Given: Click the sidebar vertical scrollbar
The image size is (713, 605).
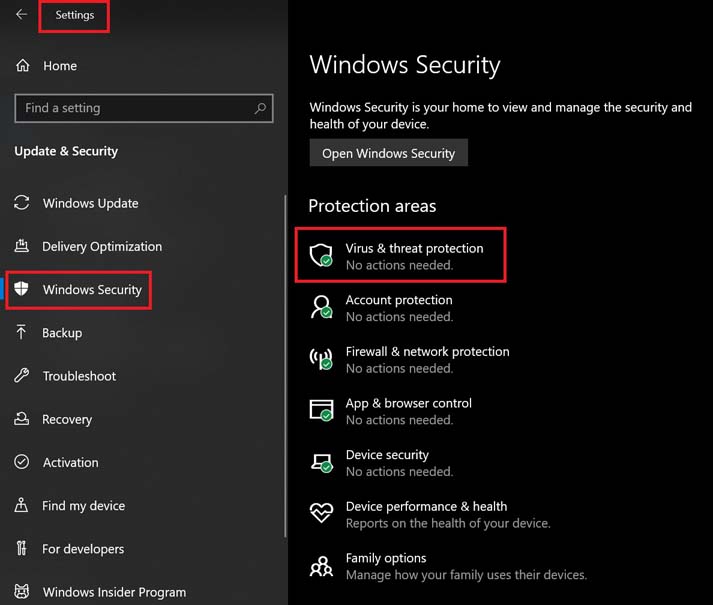Looking at the screenshot, I should [x=285, y=366].
